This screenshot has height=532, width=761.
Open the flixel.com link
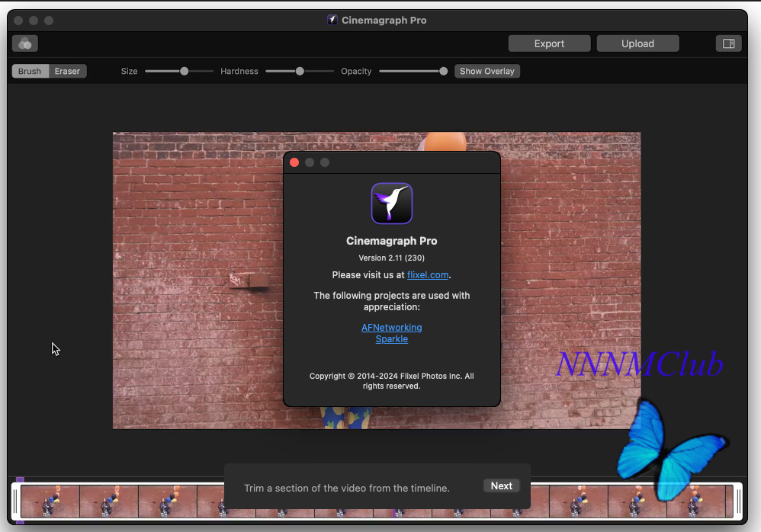[428, 275]
